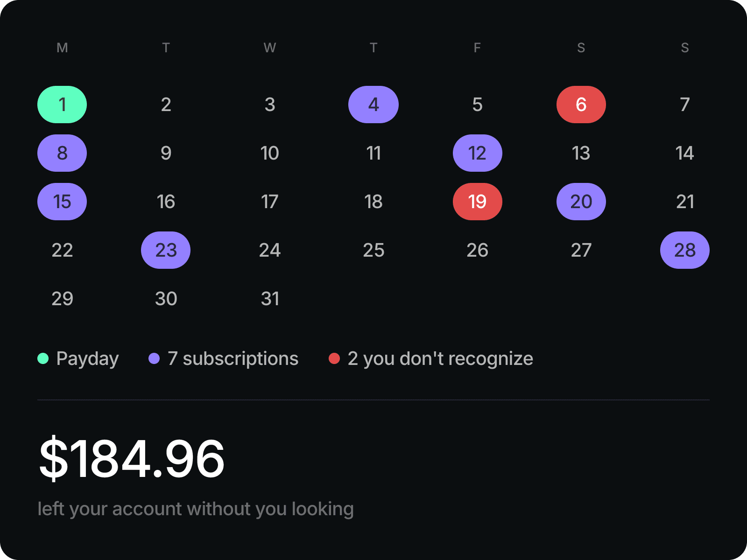Select the subscription date 23
747x560 pixels.
[x=166, y=250]
